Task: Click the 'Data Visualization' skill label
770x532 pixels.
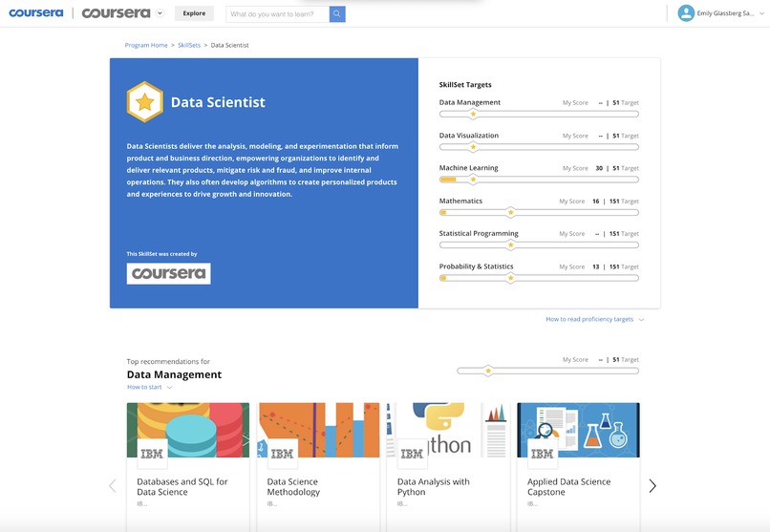Action: 468,136
